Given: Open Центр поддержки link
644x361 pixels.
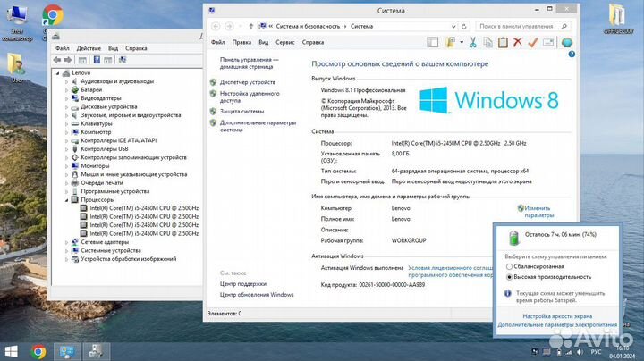Looking at the screenshot, I should click(242, 284).
